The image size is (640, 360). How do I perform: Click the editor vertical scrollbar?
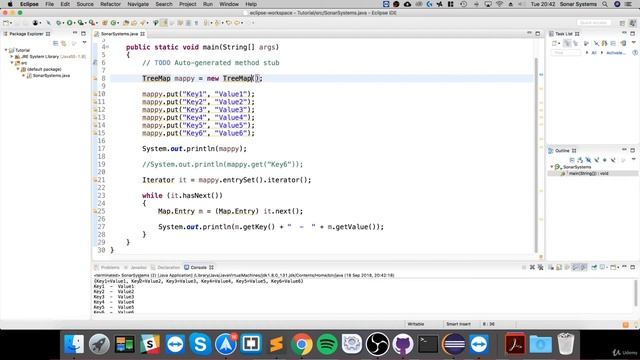tap(536, 155)
